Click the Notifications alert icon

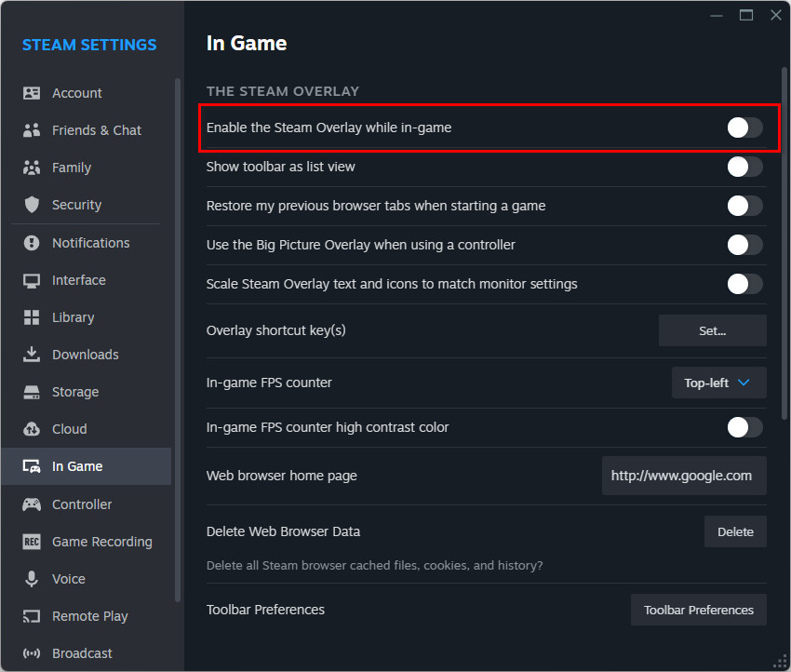32,243
